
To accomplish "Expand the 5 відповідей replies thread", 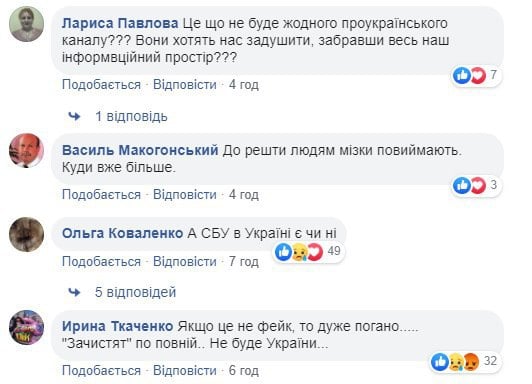I will point(135,292).
